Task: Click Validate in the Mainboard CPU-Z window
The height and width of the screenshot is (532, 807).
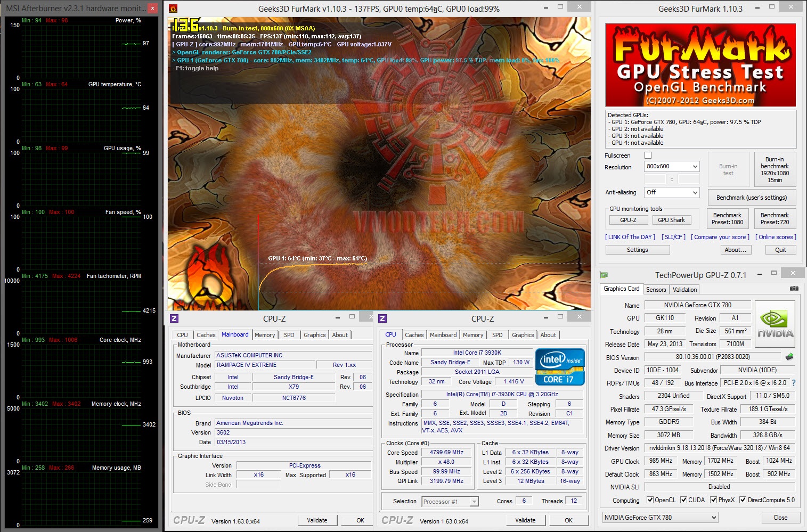Action: pos(317,520)
